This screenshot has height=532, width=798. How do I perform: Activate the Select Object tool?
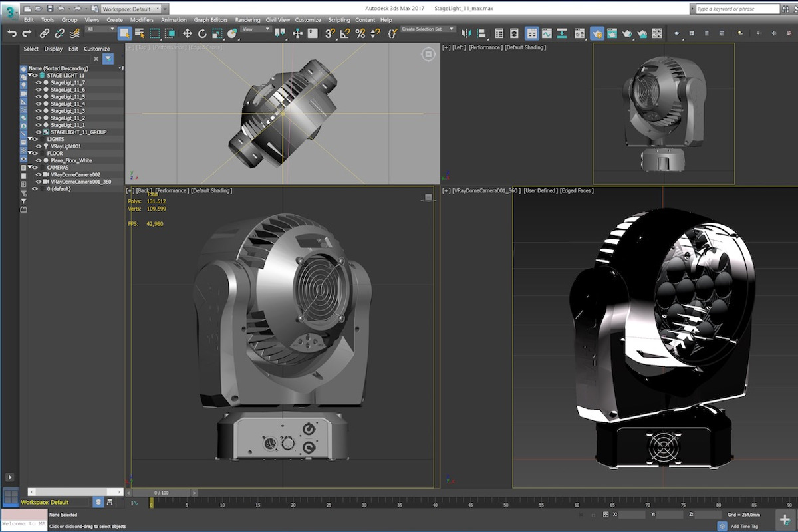click(x=124, y=33)
